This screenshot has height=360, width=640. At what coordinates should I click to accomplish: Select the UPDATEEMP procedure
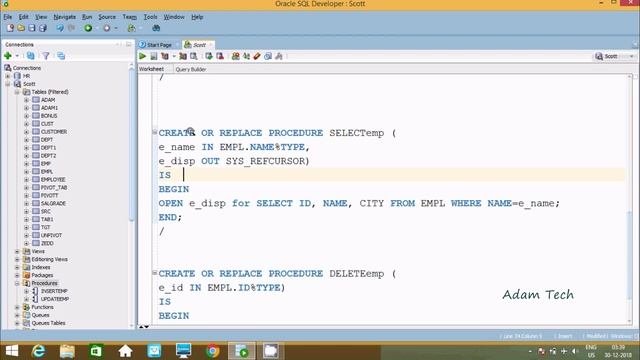(55, 299)
